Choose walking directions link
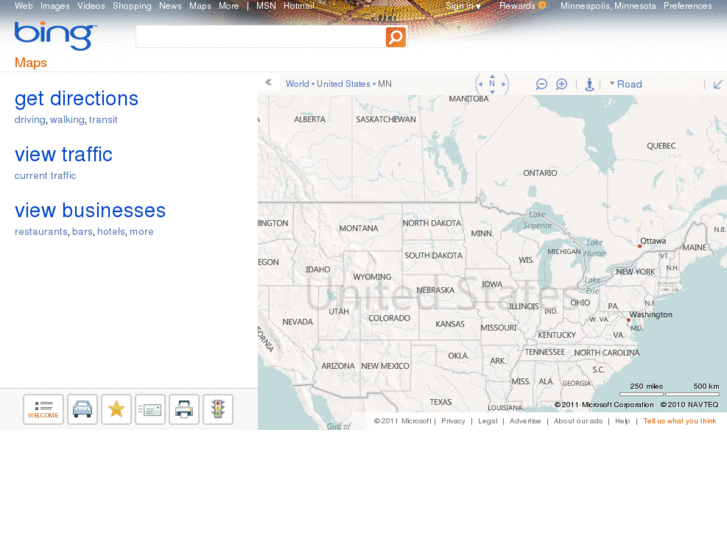The height and width of the screenshot is (545, 727). pos(67,120)
